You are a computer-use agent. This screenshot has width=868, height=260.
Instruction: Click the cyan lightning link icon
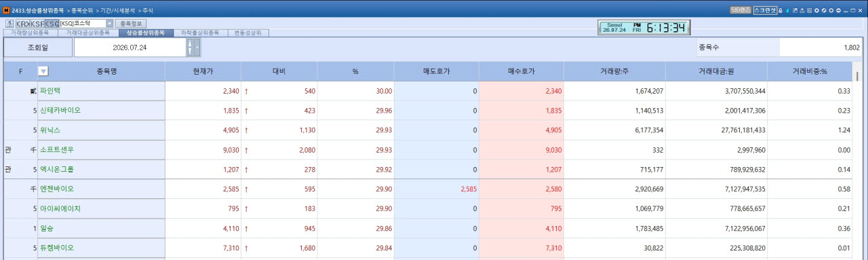point(787,10)
